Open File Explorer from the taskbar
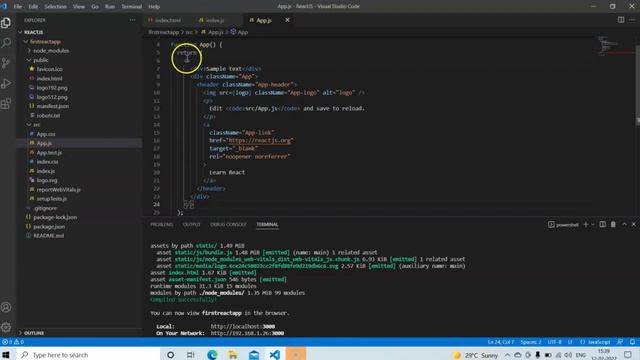The height and width of the screenshot is (360, 640). pos(233,355)
